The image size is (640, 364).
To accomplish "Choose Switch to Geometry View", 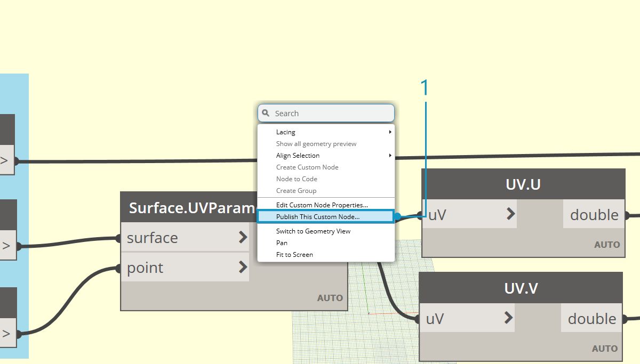I will (x=313, y=231).
